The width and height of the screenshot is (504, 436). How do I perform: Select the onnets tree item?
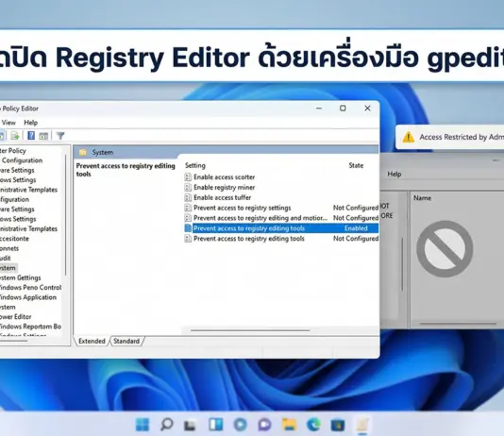click(x=9, y=248)
